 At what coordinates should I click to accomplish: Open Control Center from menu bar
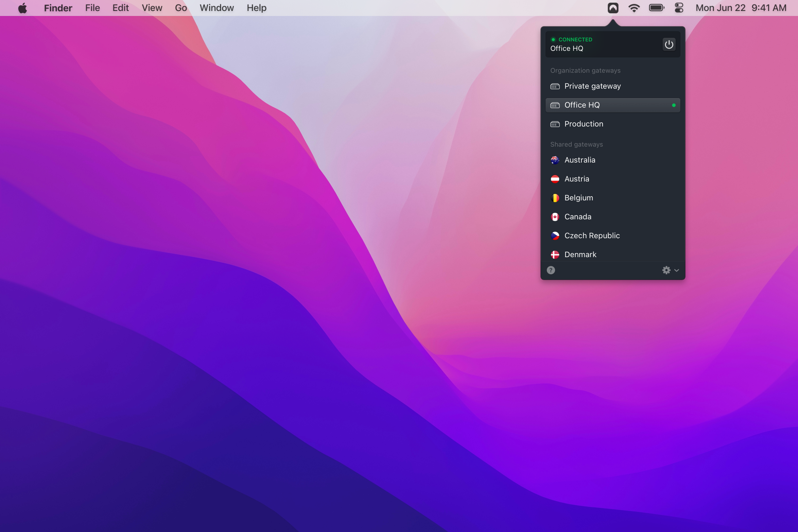[x=679, y=8]
